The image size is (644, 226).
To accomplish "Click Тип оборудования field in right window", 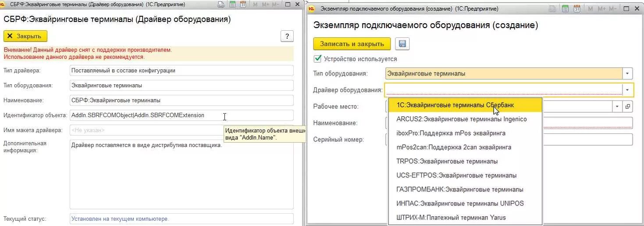I will coord(504,73).
